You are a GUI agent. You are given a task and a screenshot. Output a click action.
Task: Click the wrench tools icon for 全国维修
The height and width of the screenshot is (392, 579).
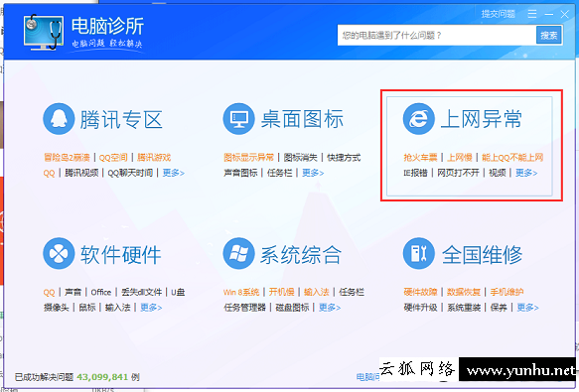[419, 254]
